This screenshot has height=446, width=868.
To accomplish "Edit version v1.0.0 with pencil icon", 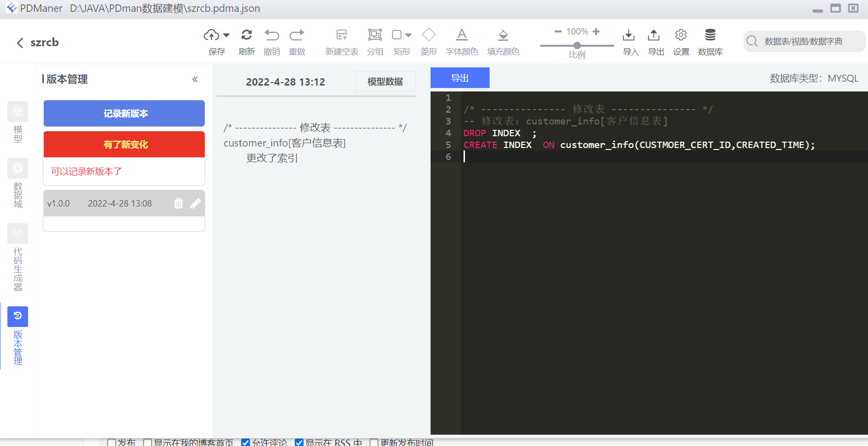I will click(196, 203).
